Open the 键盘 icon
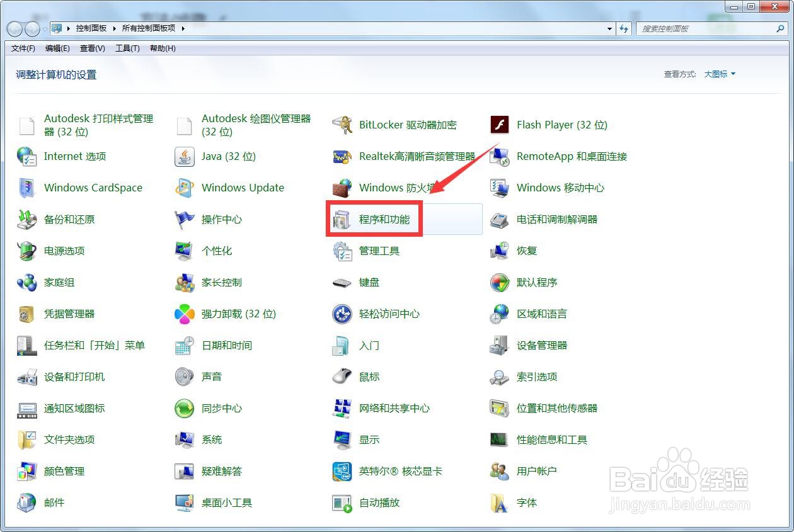794x532 pixels. [x=342, y=282]
